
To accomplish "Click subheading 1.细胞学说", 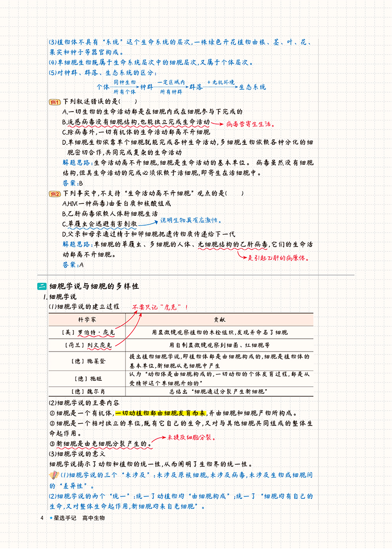I will coord(60,297).
